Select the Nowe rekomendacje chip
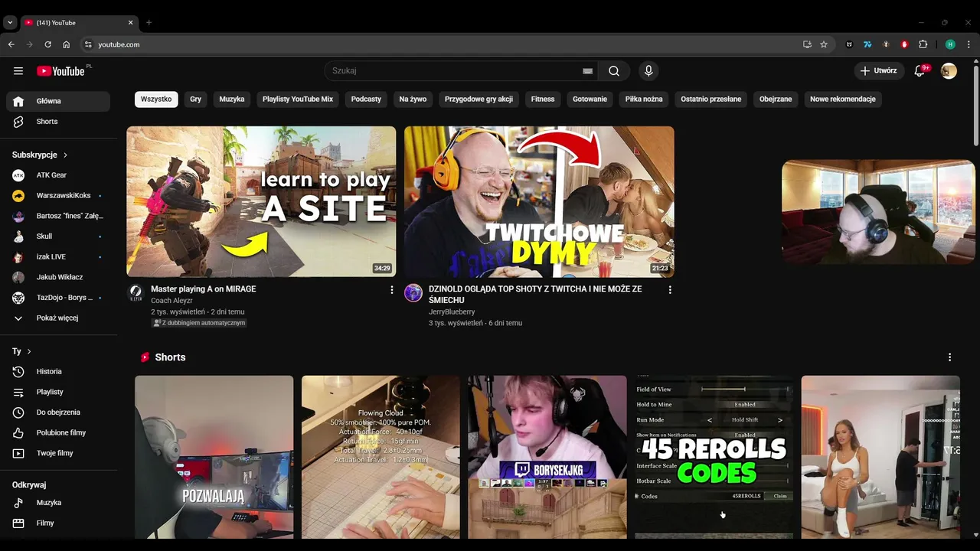The height and width of the screenshot is (551, 980). pyautogui.click(x=843, y=99)
